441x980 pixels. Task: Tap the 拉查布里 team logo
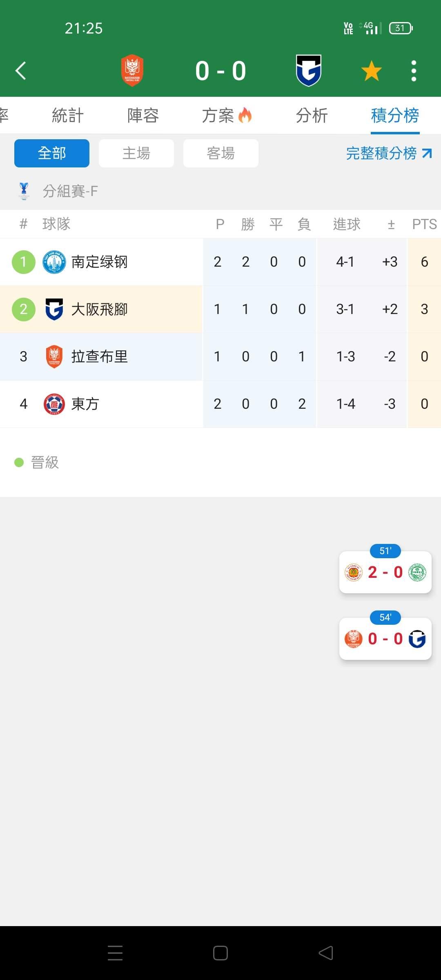pyautogui.click(x=54, y=357)
